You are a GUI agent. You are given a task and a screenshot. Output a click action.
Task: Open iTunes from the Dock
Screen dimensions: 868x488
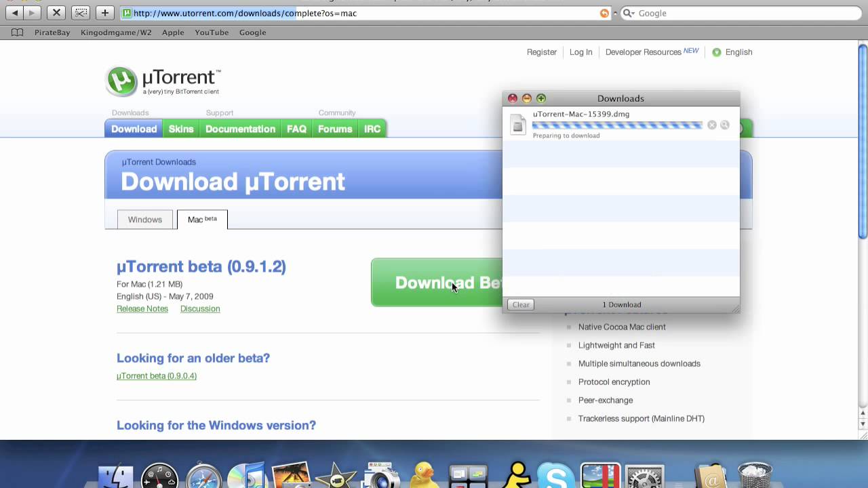point(248,476)
